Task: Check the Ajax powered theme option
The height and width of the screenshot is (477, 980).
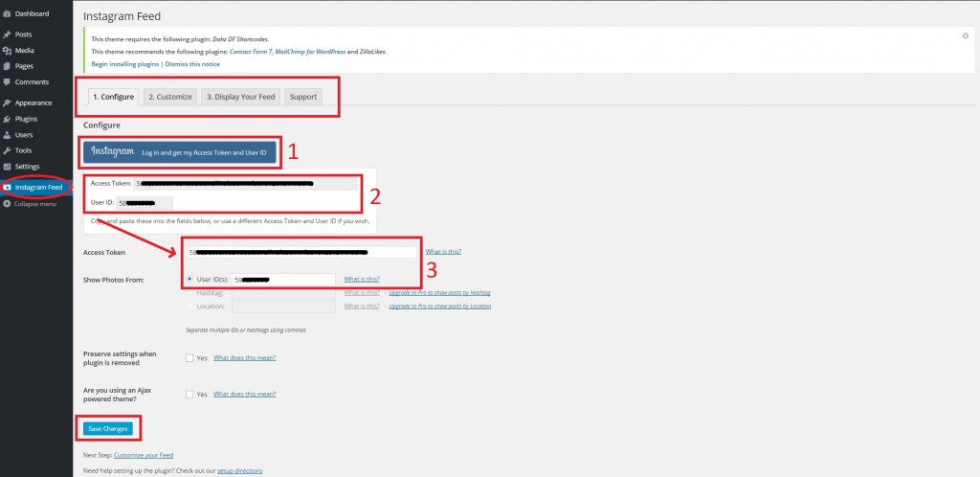Action: click(x=189, y=394)
